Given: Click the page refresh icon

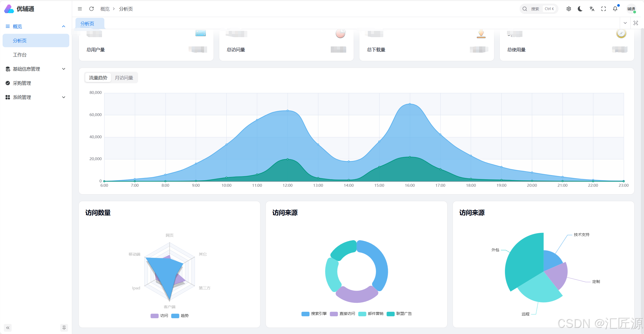Looking at the screenshot, I should (91, 9).
